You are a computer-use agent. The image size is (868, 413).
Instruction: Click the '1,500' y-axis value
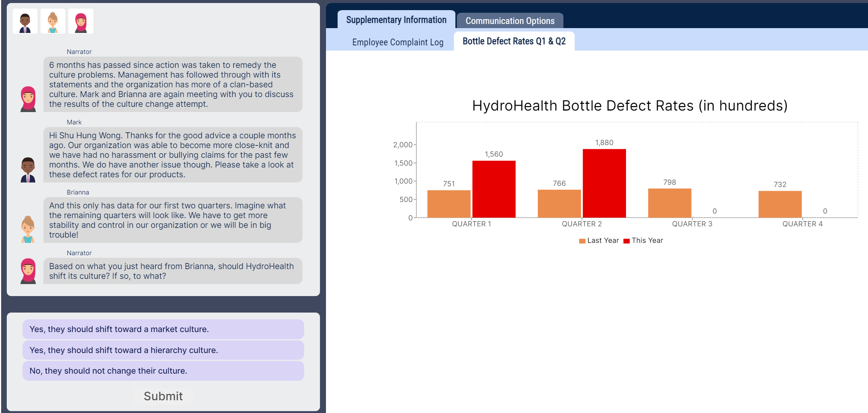coord(403,163)
